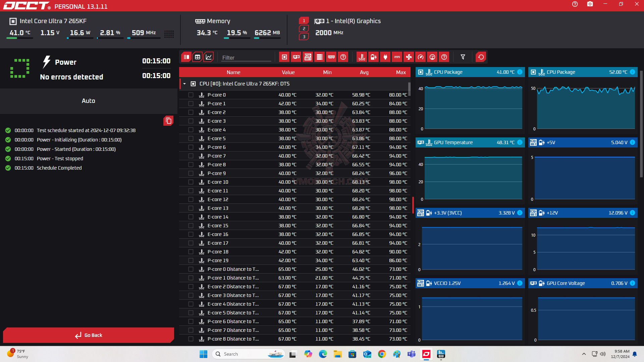Open info for GPU Temperature graph

tap(520, 142)
